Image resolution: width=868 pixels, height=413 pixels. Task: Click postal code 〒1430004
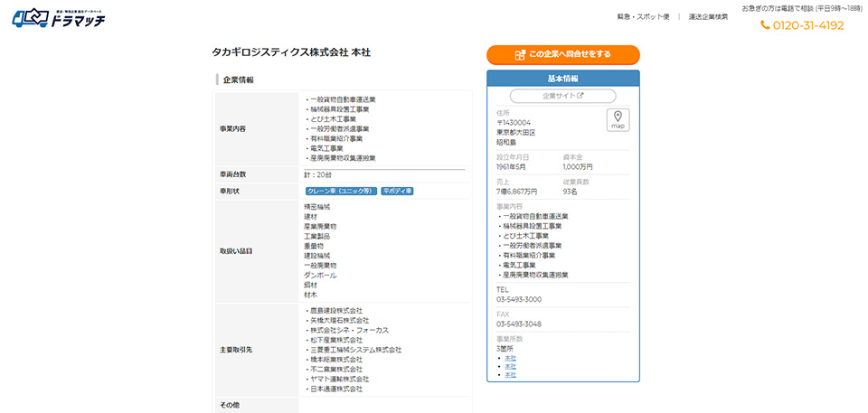coord(514,123)
